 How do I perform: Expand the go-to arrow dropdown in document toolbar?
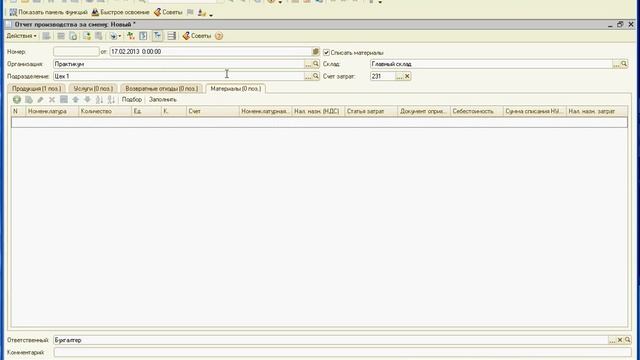pos(115,36)
